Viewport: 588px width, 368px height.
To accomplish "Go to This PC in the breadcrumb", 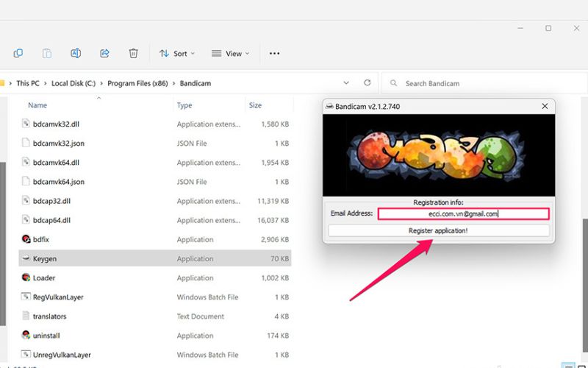I will [28, 83].
